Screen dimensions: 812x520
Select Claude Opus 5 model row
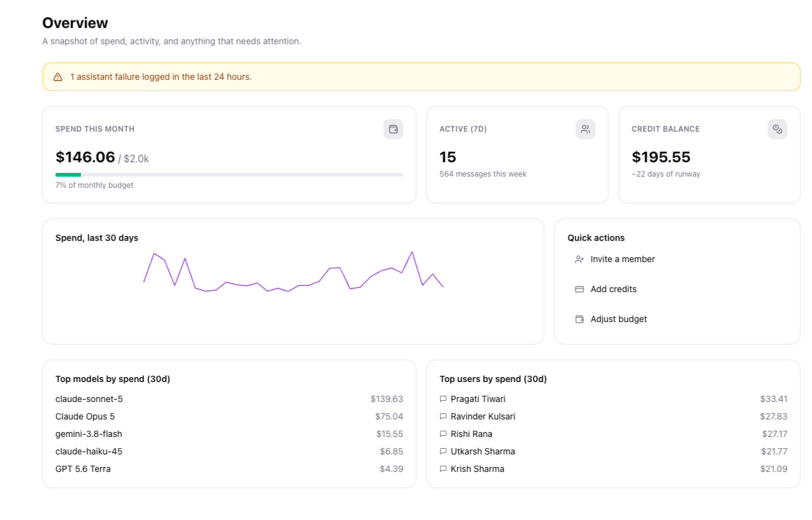click(x=229, y=416)
